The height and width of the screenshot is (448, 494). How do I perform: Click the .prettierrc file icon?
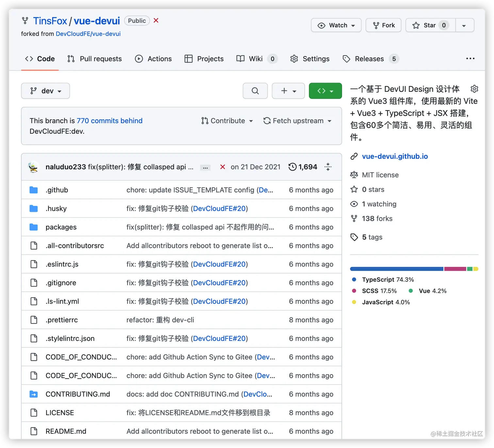34,320
